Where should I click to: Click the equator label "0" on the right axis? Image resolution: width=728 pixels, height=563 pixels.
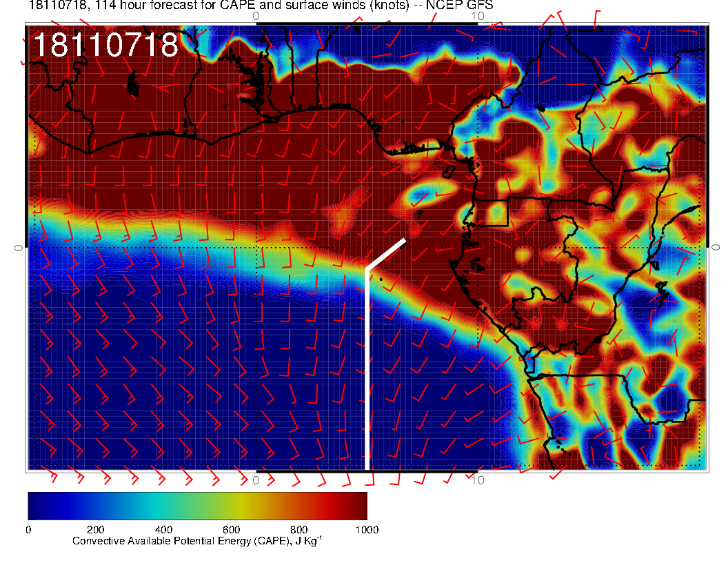click(x=716, y=248)
